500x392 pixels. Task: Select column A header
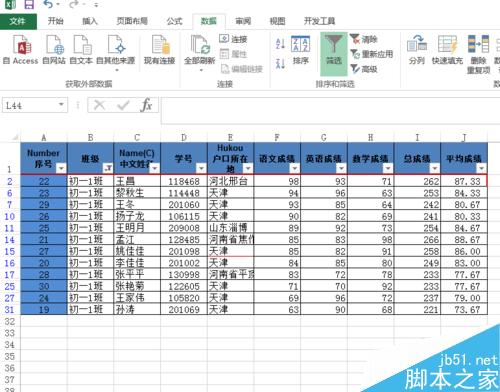[44, 137]
